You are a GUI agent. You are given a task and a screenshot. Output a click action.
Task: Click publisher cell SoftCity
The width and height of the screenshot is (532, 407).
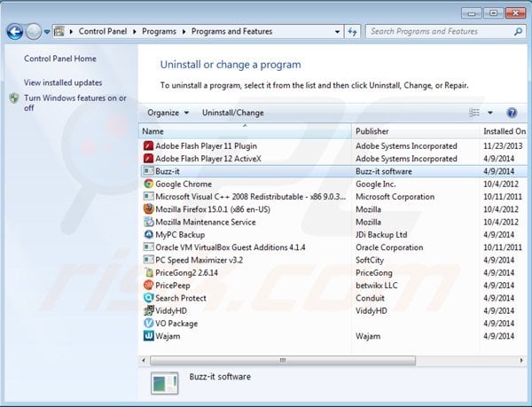click(370, 260)
